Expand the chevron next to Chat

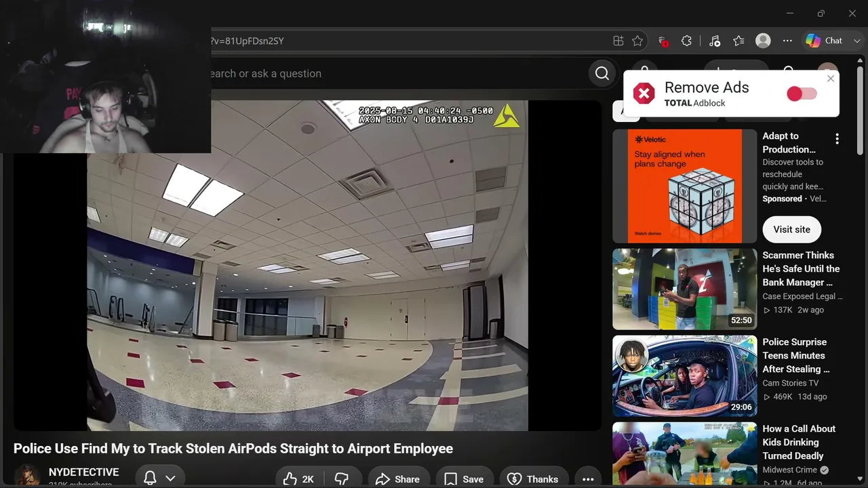pos(857,41)
